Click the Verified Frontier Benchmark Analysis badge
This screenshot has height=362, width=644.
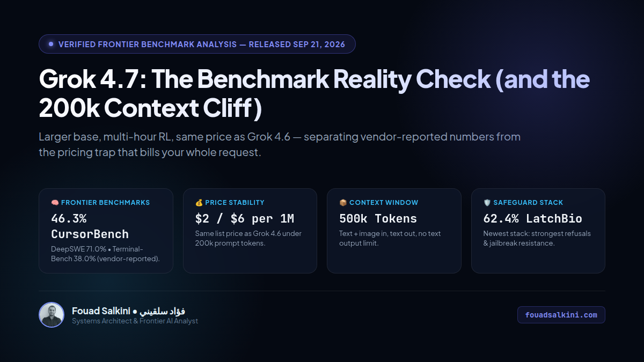pyautogui.click(x=197, y=44)
